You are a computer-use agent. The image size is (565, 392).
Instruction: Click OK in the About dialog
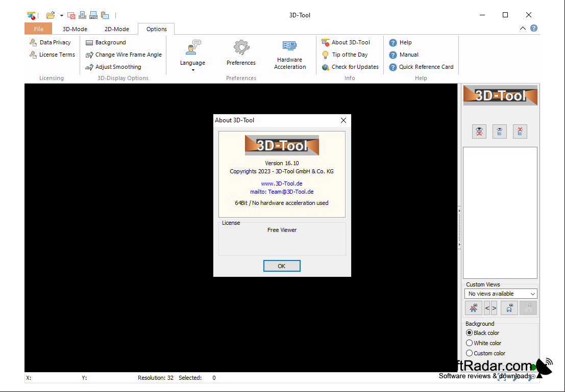pyautogui.click(x=282, y=266)
